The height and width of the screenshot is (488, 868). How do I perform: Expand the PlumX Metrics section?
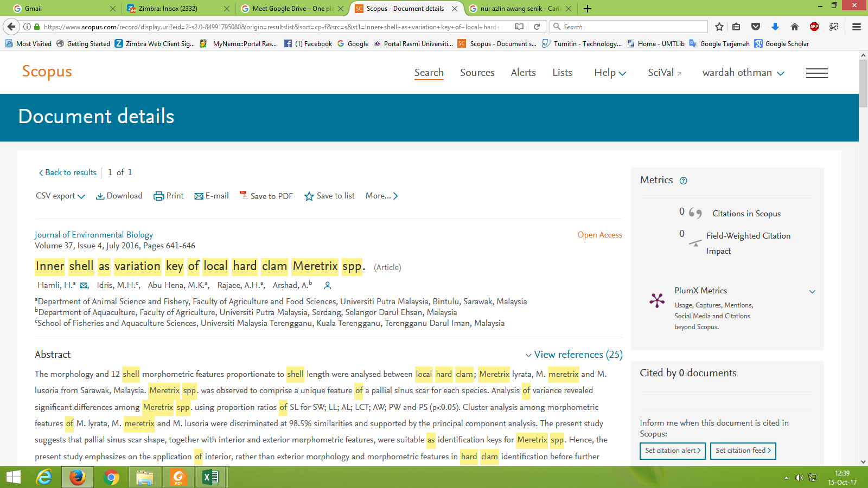point(812,292)
